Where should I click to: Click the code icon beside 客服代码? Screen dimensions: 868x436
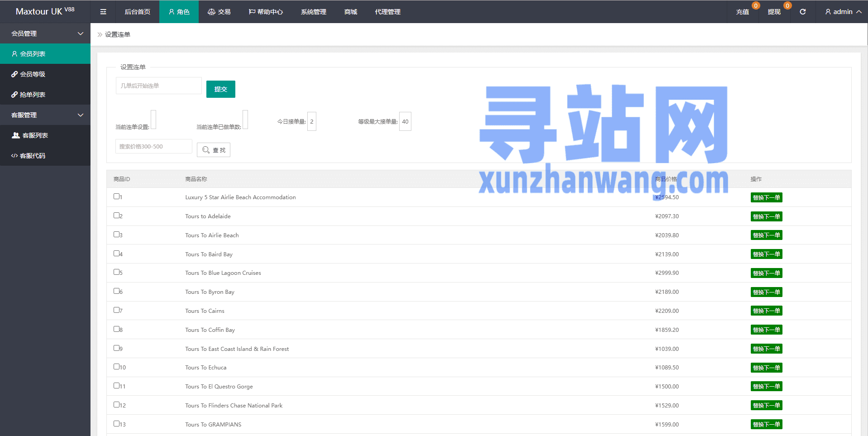(14, 156)
